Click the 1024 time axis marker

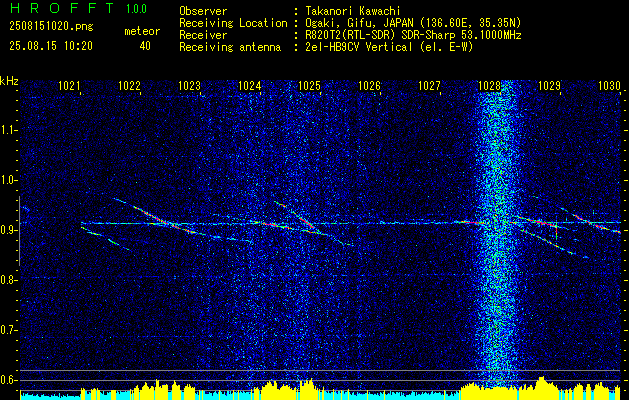coord(249,85)
